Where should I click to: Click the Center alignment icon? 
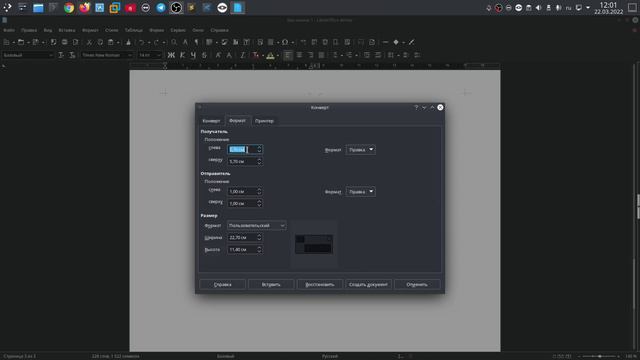click(x=299, y=55)
